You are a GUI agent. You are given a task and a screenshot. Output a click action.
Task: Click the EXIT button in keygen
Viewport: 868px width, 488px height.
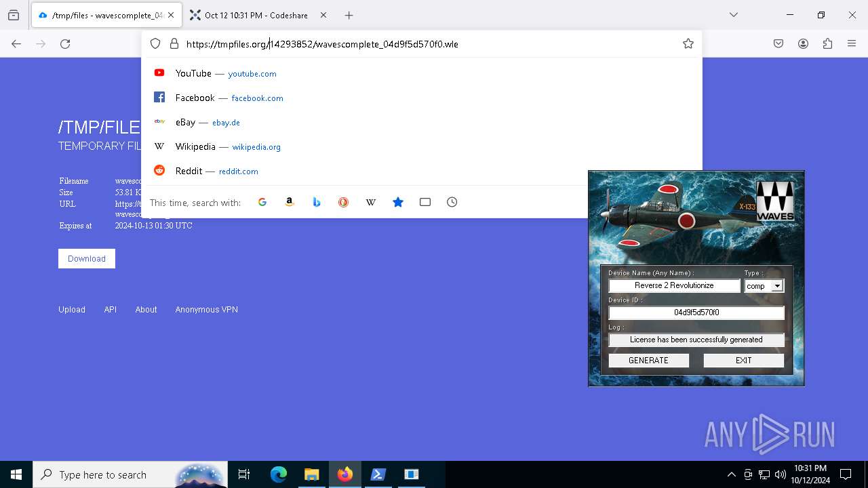coord(743,361)
